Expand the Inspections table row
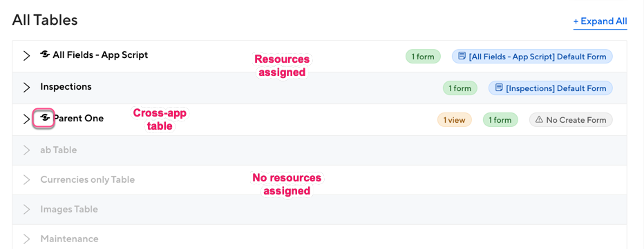The height and width of the screenshot is (249, 644). pos(27,88)
